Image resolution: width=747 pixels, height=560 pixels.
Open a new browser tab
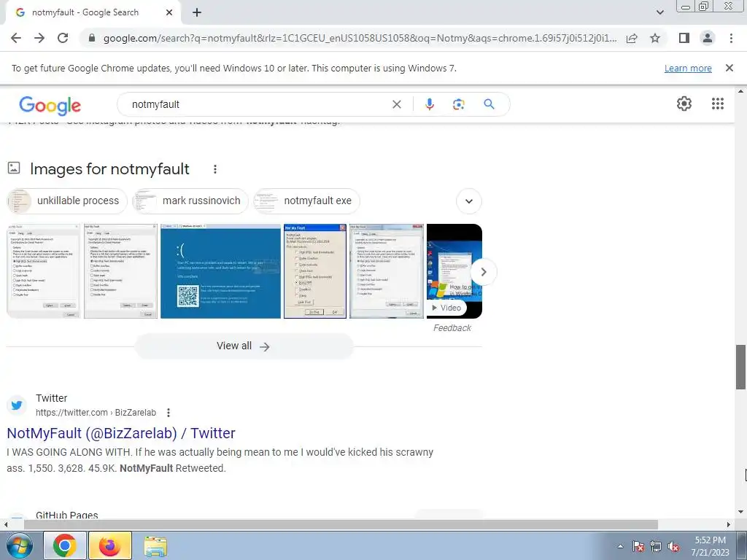coord(197,12)
